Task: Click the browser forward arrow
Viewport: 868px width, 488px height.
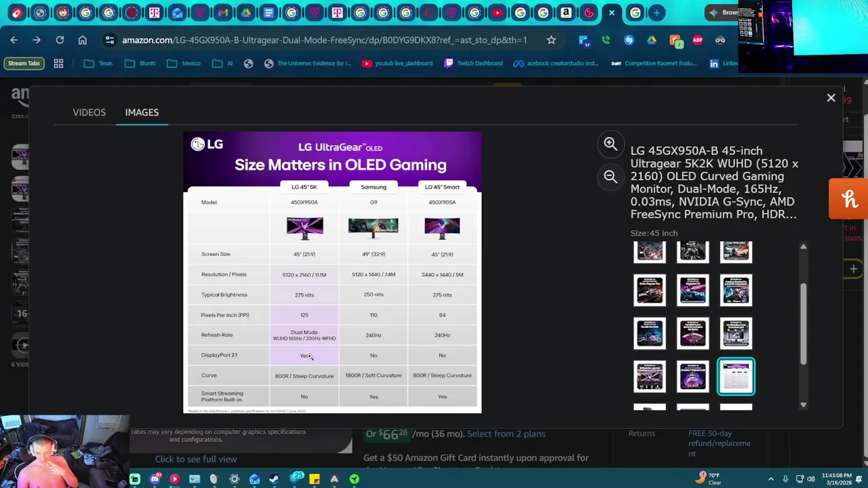Action: click(x=37, y=40)
